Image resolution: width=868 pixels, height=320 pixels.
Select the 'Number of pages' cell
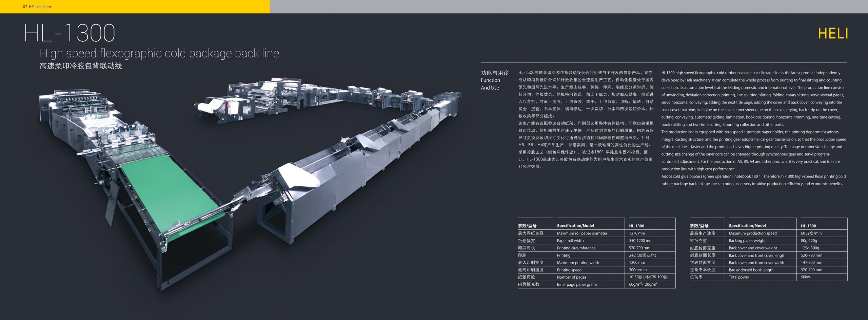pyautogui.click(x=571, y=277)
